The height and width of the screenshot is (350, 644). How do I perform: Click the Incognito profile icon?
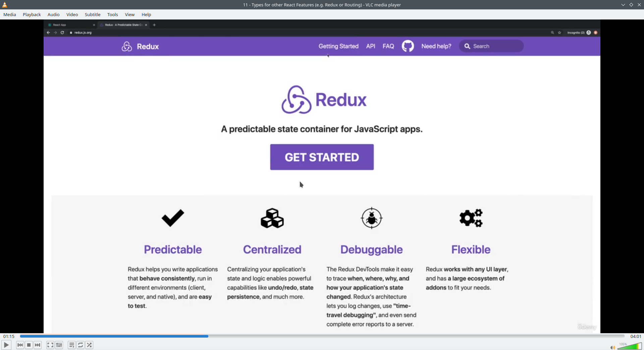pyautogui.click(x=588, y=33)
